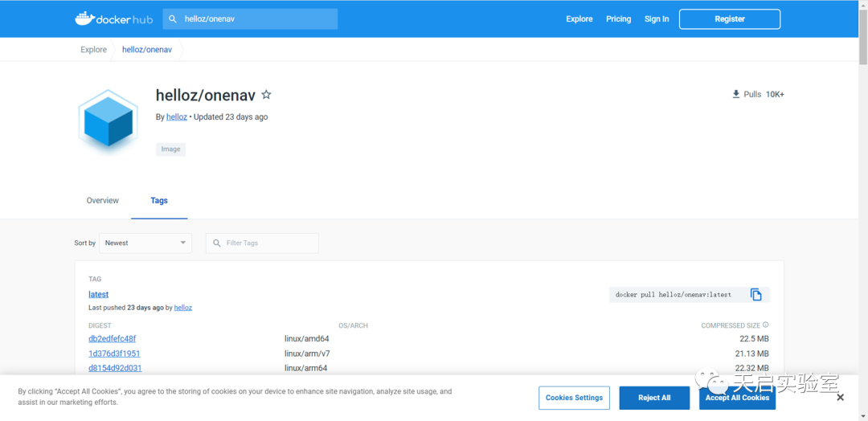Image resolution: width=868 pixels, height=421 pixels.
Task: Star the helloz/onenav repository
Action: 266,95
